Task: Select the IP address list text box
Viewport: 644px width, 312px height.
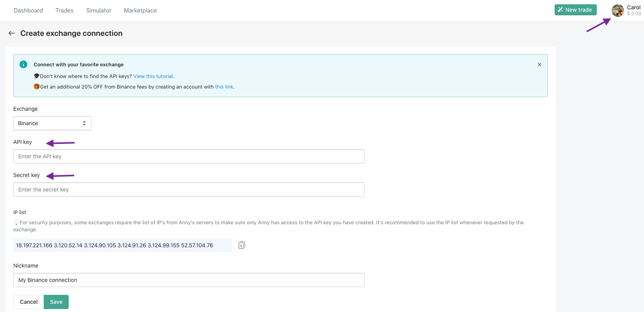Action: point(123,245)
